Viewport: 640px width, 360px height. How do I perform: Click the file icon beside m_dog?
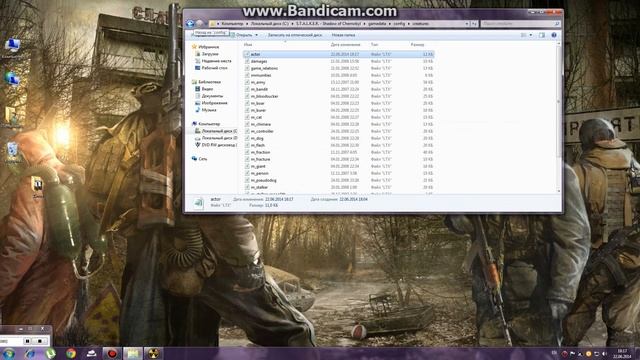click(x=247, y=138)
